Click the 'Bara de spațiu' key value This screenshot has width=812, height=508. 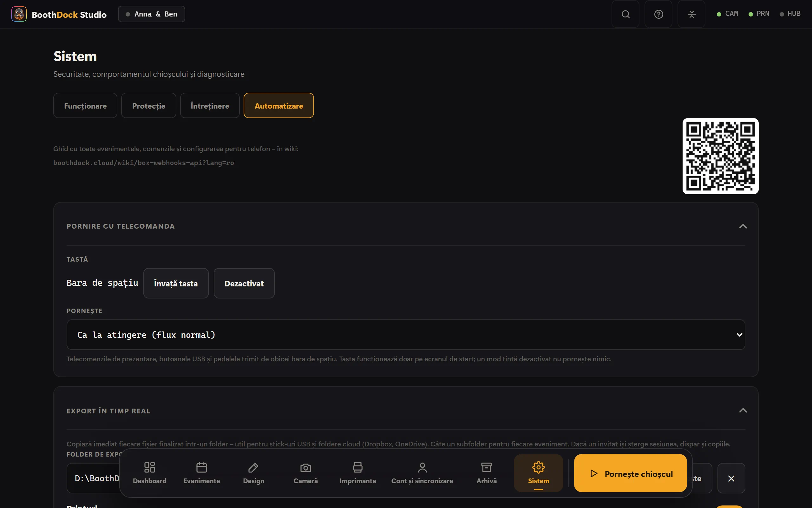[x=102, y=283]
